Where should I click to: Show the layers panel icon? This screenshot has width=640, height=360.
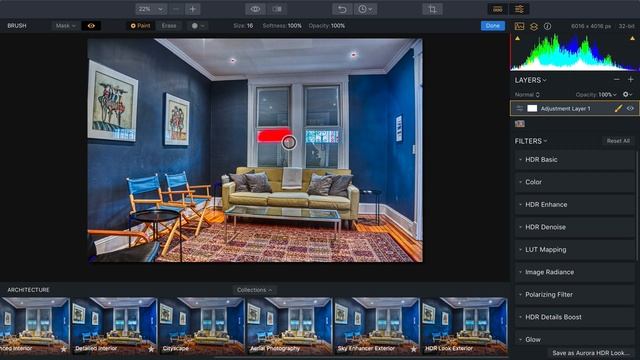[x=533, y=27]
